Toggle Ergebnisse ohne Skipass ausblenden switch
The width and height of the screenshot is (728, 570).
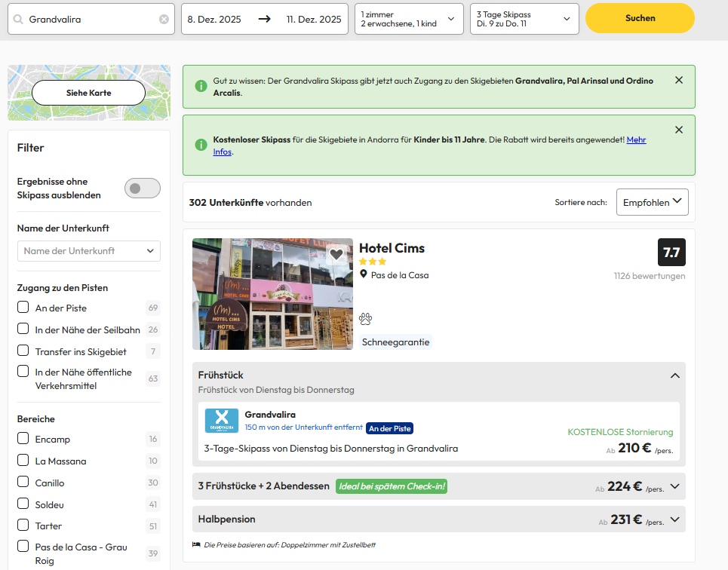click(143, 188)
